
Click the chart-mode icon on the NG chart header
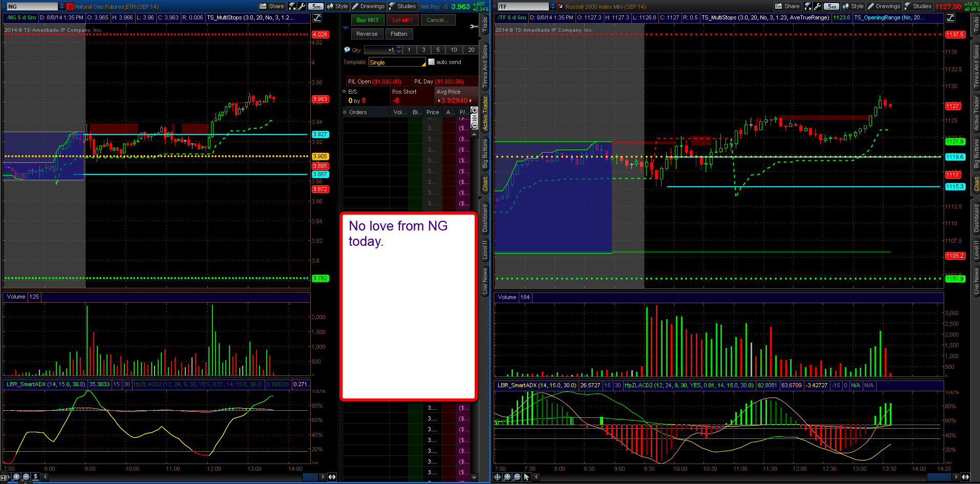point(317,17)
